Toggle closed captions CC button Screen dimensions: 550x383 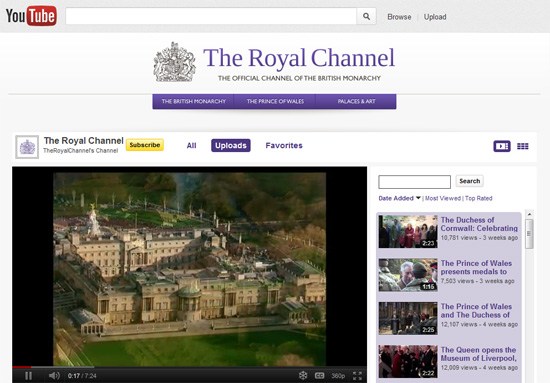point(319,376)
